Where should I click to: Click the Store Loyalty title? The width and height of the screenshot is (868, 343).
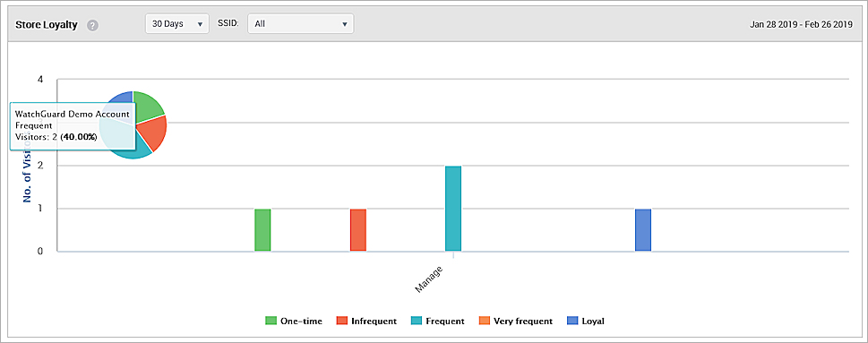(46, 25)
